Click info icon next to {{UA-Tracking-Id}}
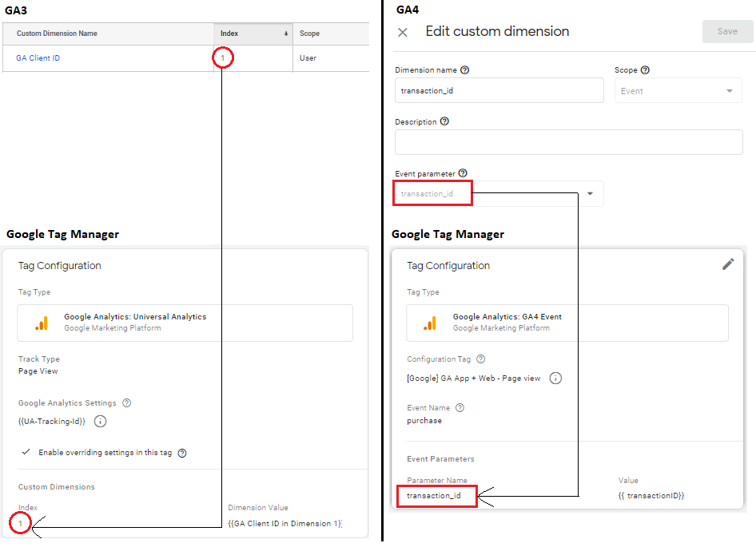The image size is (756, 551). [x=101, y=421]
